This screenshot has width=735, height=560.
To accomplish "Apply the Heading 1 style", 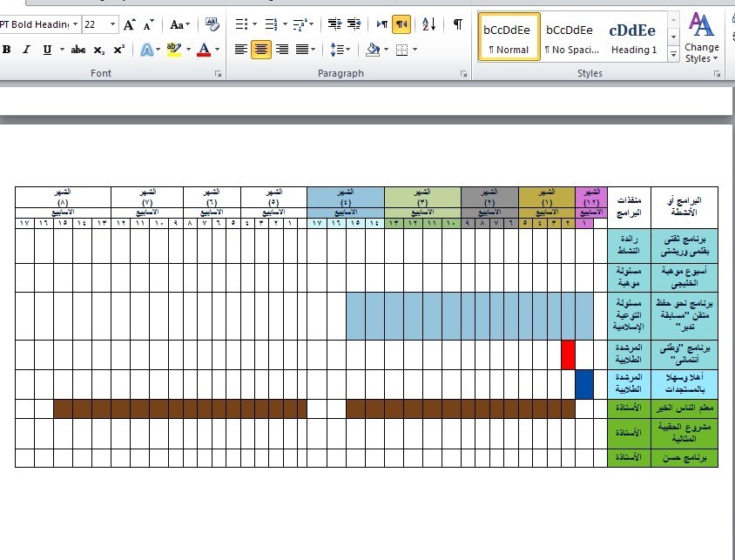I will pos(634,37).
